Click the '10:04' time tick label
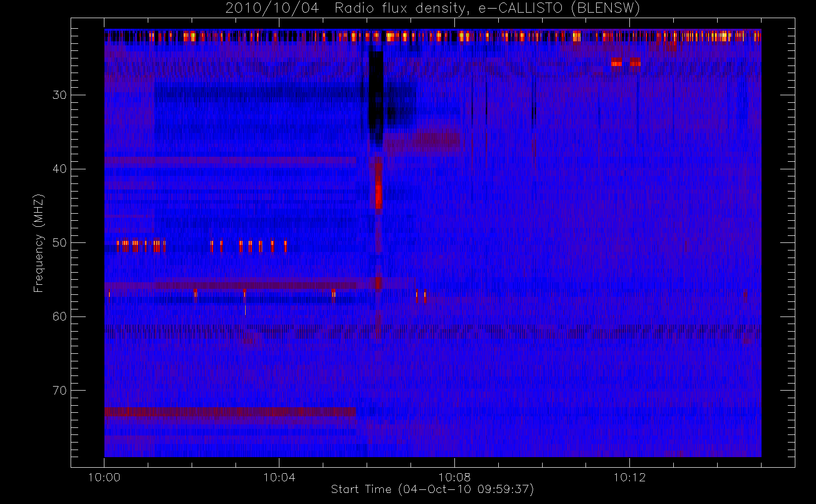The height and width of the screenshot is (504, 816). 279,477
